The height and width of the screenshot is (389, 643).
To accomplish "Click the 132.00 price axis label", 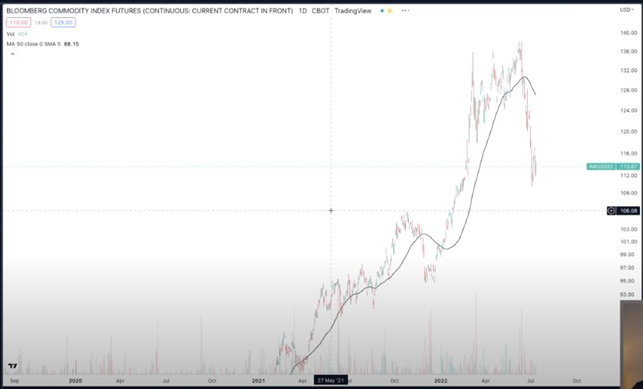I will coord(629,71).
